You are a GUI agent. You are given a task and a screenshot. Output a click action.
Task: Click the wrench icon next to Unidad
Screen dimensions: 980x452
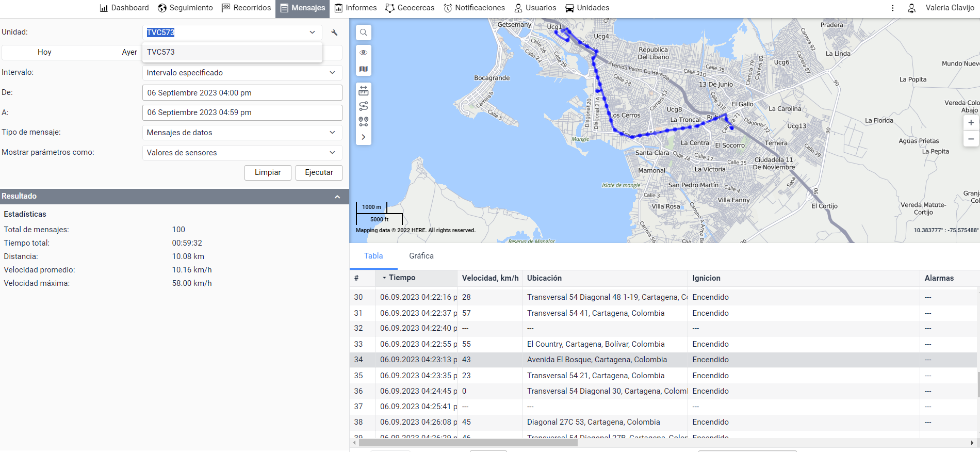(x=334, y=33)
